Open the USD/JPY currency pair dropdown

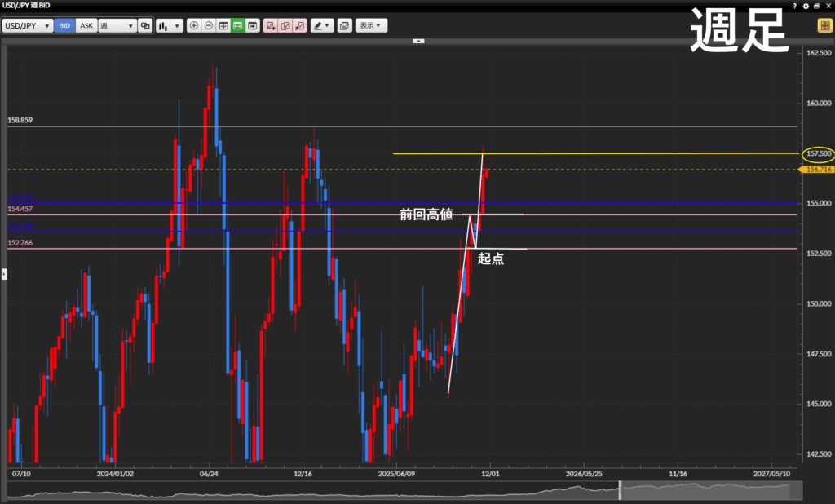tap(28, 25)
